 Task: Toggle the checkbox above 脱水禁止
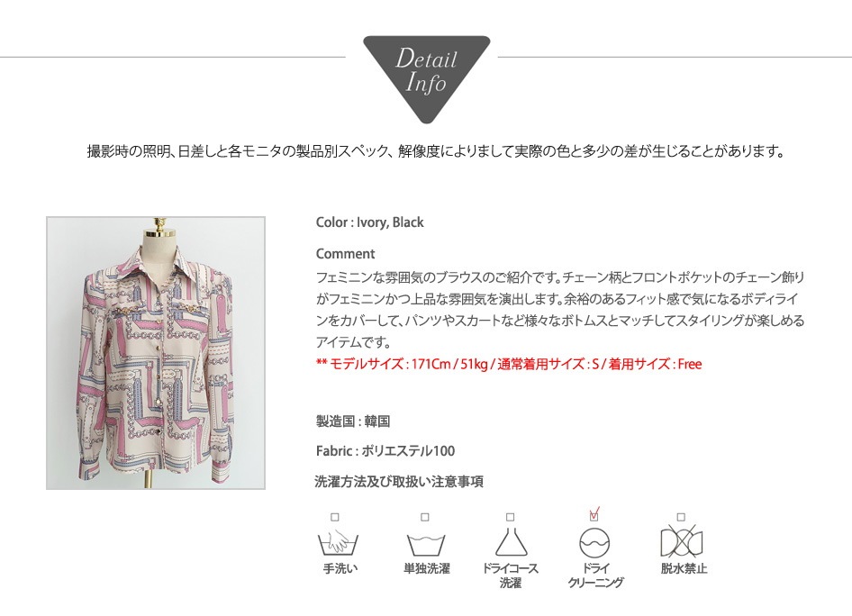[681, 517]
